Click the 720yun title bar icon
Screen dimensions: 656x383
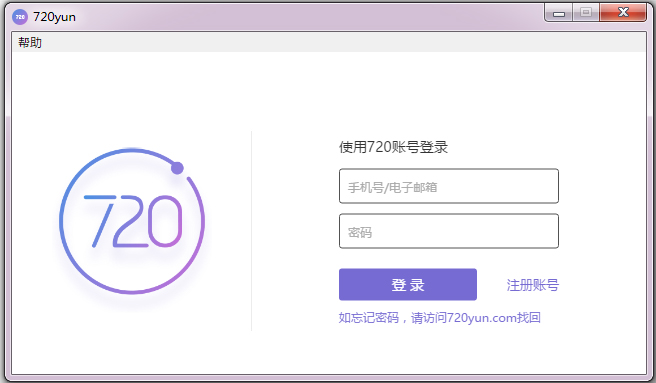tap(20, 17)
